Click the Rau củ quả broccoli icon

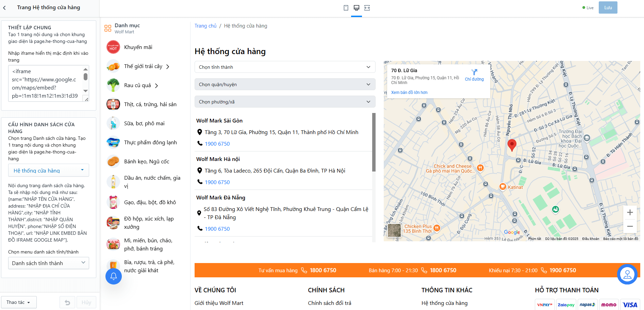113,85
